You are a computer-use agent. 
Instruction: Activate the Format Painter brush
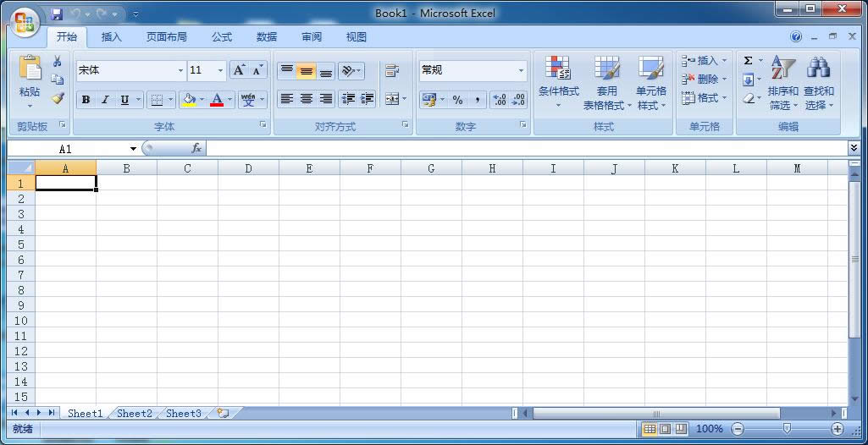coord(57,98)
